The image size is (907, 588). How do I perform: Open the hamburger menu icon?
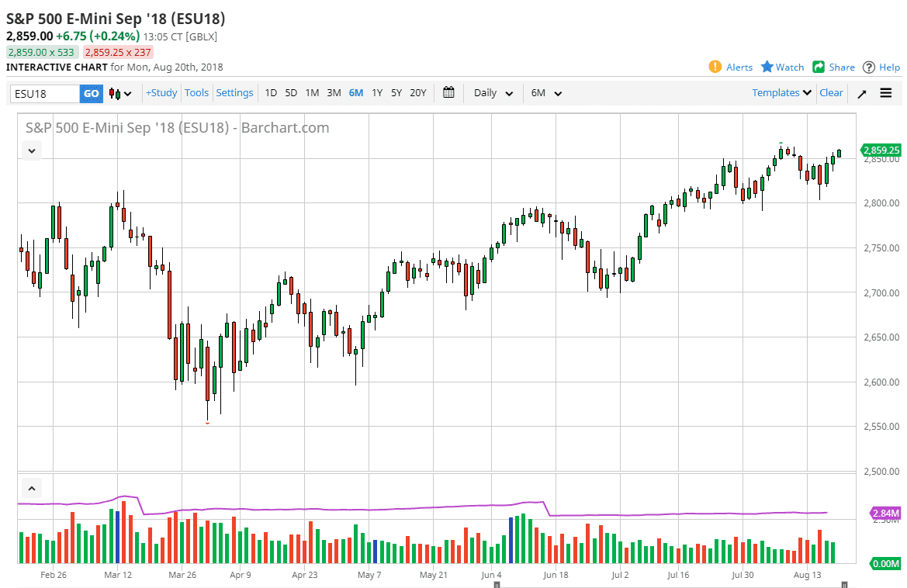[x=886, y=93]
